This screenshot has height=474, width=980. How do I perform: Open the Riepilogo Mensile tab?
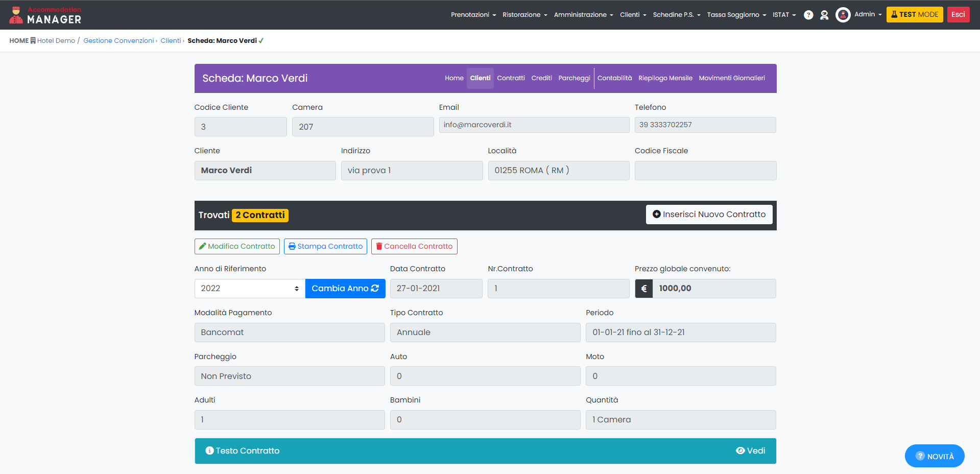[665, 78]
